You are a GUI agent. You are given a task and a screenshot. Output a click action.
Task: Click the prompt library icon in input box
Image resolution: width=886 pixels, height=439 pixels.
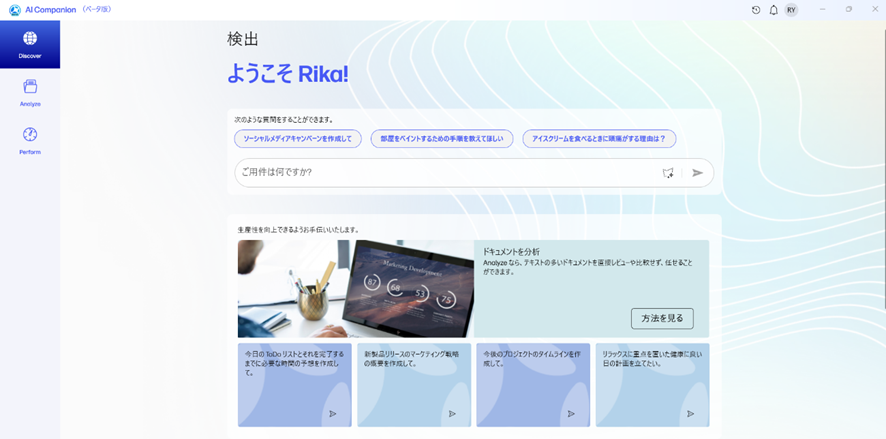[x=668, y=173]
